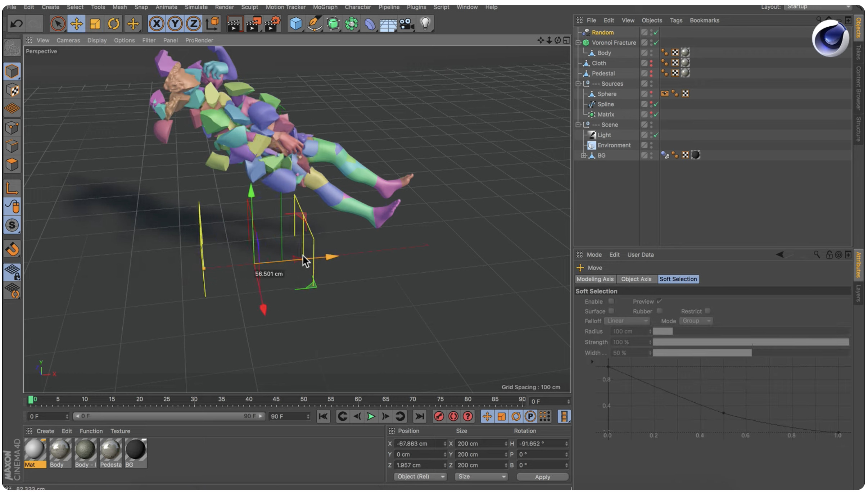Open the Mode dropdown set to Group
The width and height of the screenshot is (868, 493).
tap(695, 321)
